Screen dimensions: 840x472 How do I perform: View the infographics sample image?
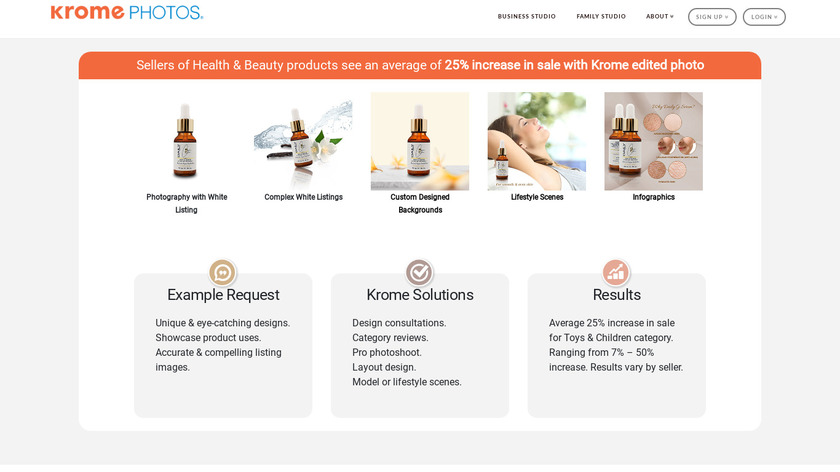click(654, 141)
